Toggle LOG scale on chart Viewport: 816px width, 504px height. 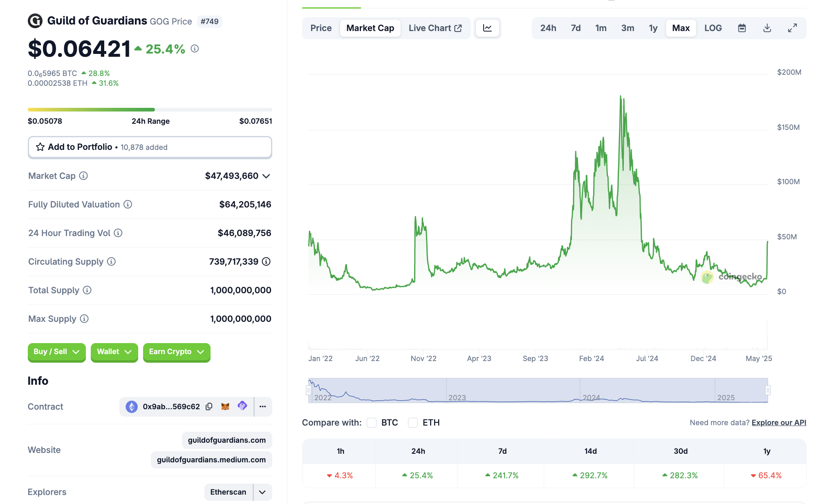point(713,28)
